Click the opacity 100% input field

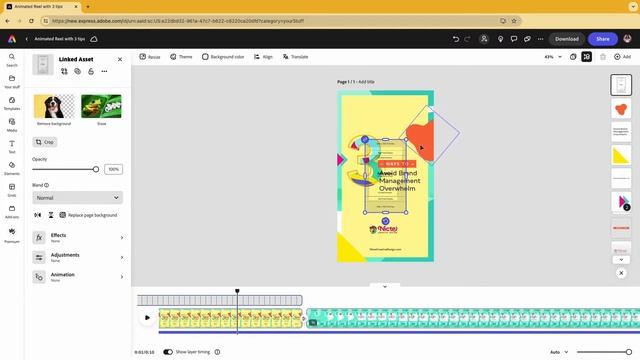(113, 169)
